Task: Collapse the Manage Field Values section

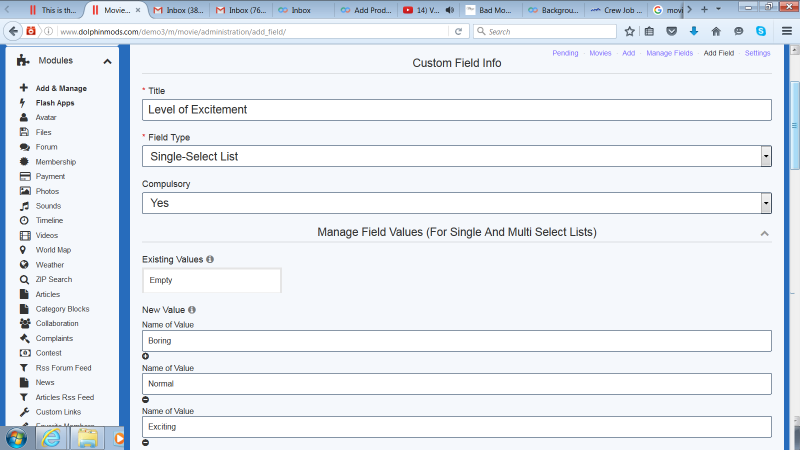Action: [765, 233]
